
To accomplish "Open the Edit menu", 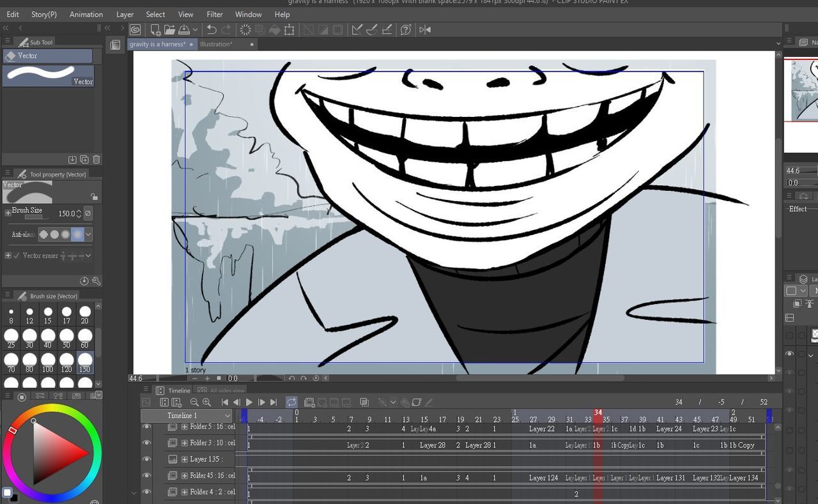I will click(x=13, y=14).
